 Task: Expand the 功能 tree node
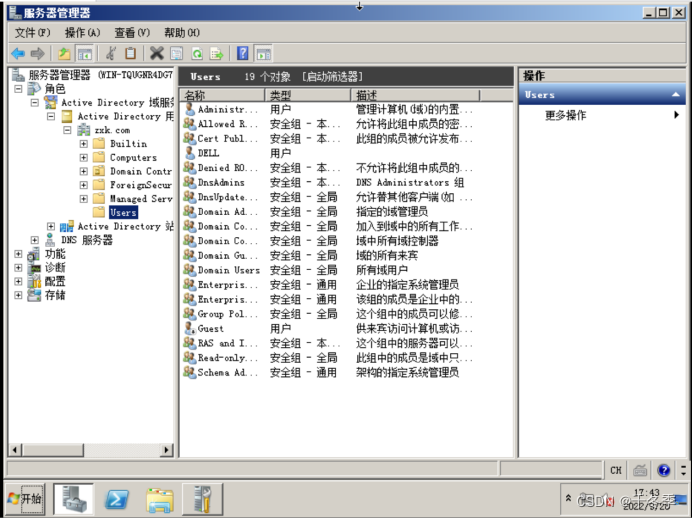point(18,254)
